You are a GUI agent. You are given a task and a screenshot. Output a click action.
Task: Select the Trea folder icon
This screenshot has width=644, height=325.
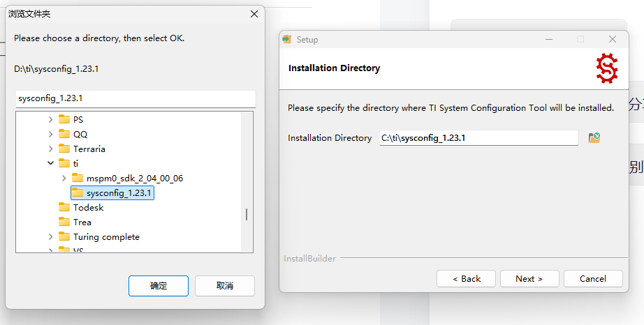coord(64,222)
